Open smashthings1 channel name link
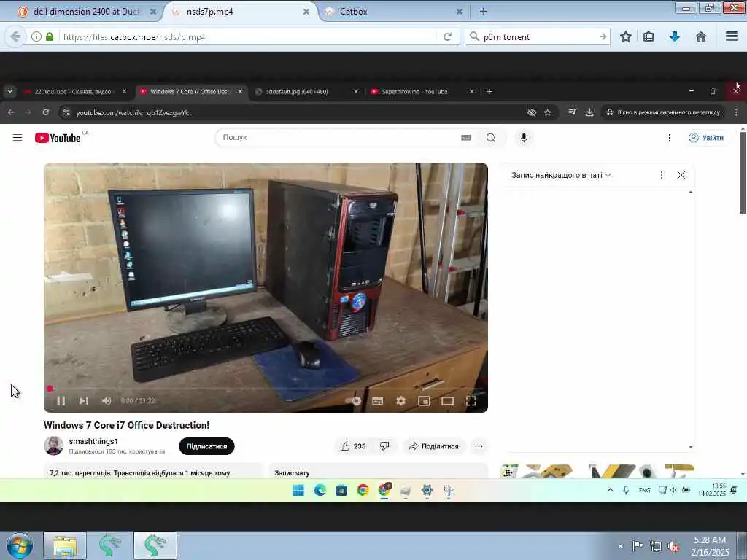Image resolution: width=747 pixels, height=560 pixels. coord(93,441)
